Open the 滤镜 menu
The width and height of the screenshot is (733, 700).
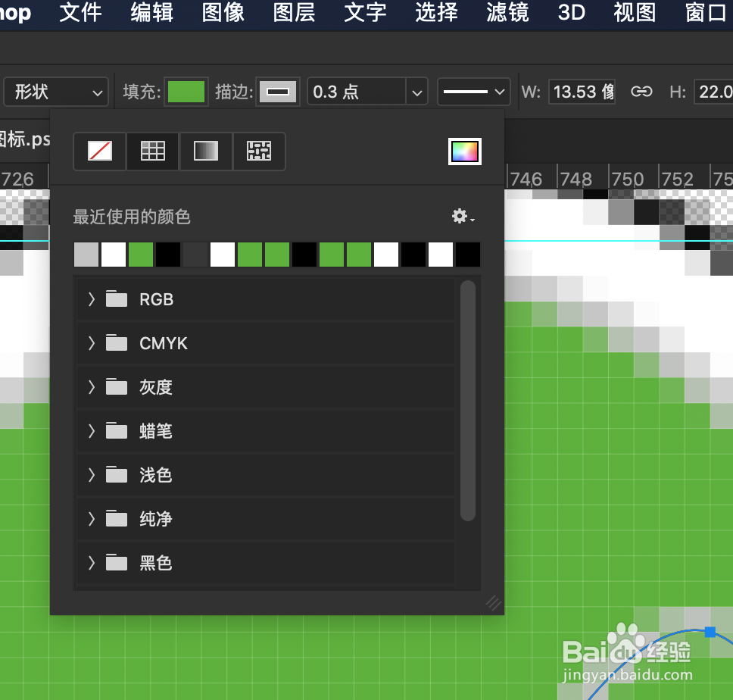click(x=507, y=13)
